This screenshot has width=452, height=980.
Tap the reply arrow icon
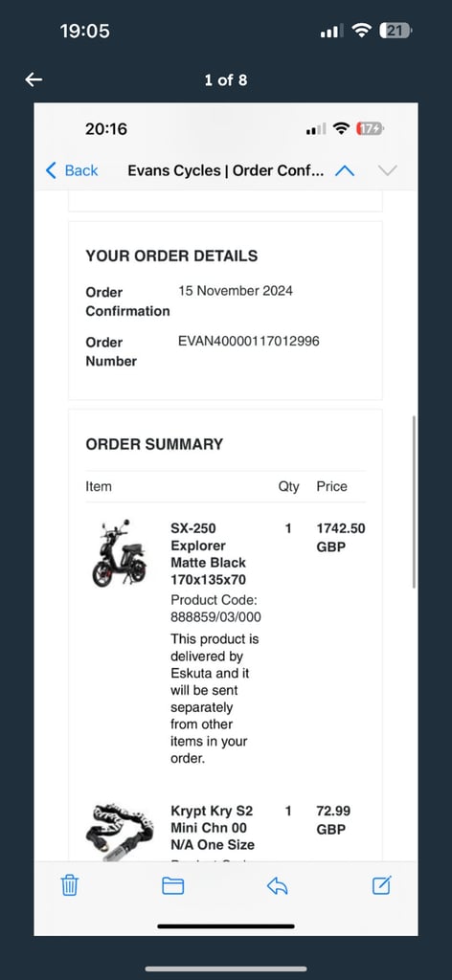[277, 885]
